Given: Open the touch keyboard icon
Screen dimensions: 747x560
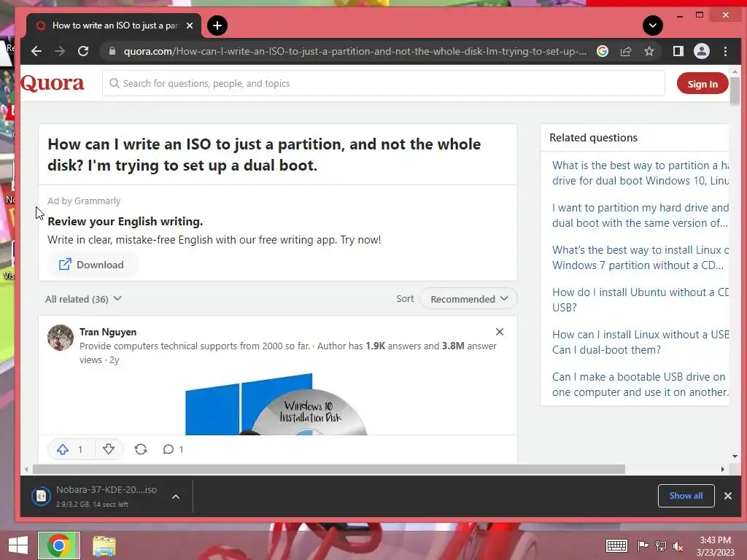Looking at the screenshot, I should click(616, 545).
